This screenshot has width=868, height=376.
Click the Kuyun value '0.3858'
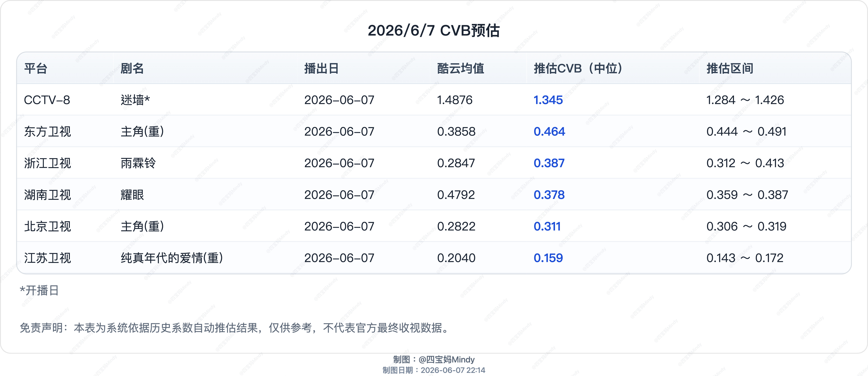(456, 132)
